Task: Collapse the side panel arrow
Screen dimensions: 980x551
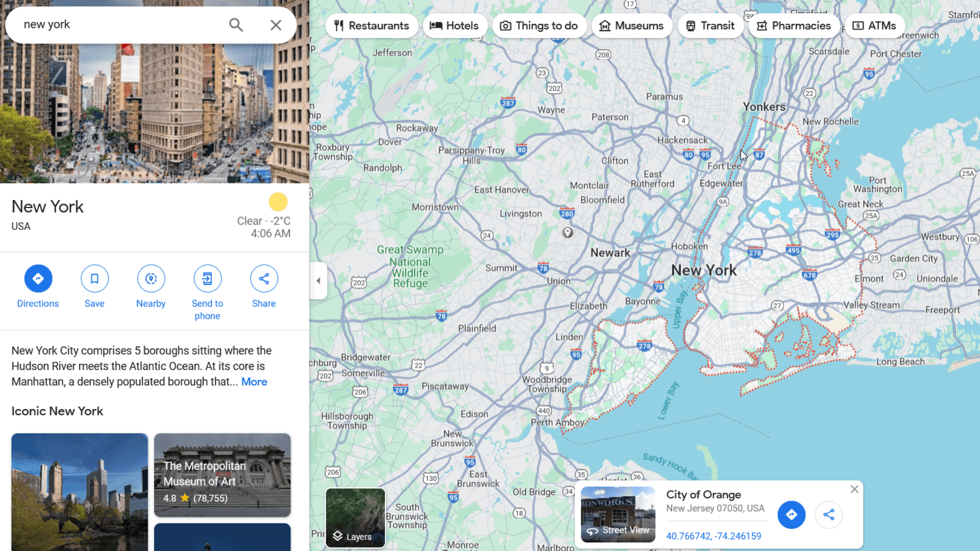Action: coord(318,281)
